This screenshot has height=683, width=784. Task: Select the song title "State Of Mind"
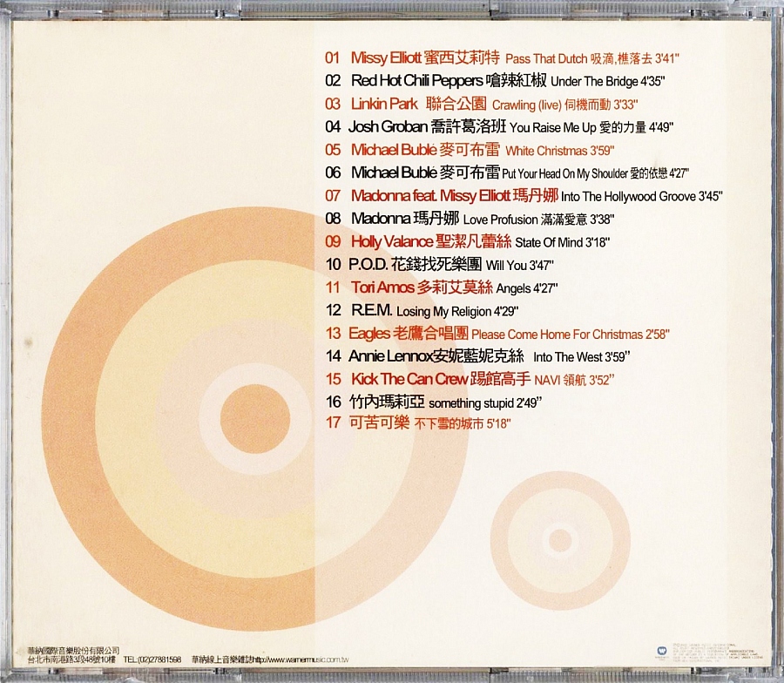coord(549,243)
